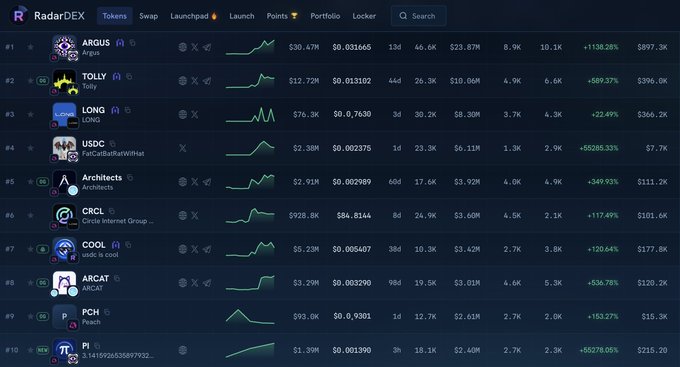Image resolution: width=680 pixels, height=367 pixels.
Task: Open the Swap tab
Action: pyautogui.click(x=148, y=16)
